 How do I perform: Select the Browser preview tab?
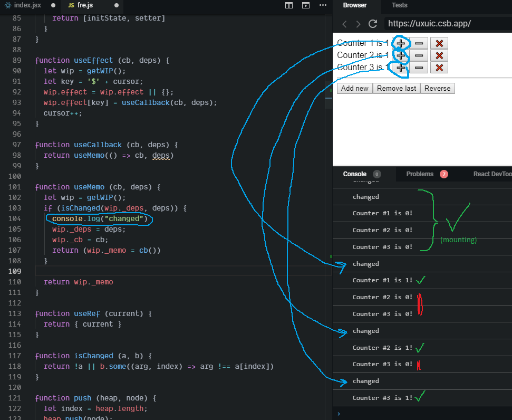point(355,5)
